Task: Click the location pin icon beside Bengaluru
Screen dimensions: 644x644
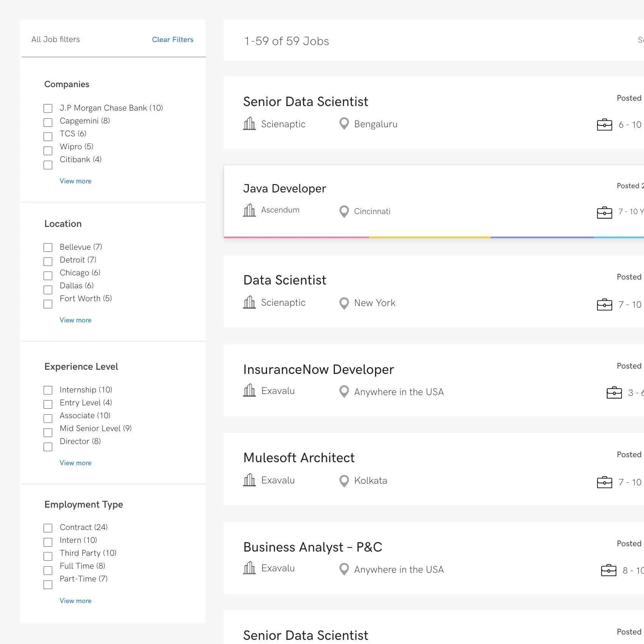Action: (x=344, y=124)
